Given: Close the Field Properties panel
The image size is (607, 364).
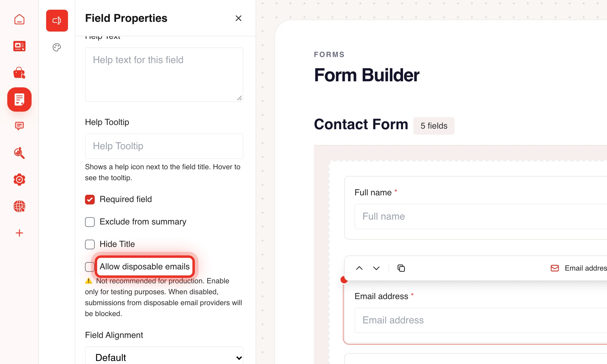Looking at the screenshot, I should click(239, 18).
